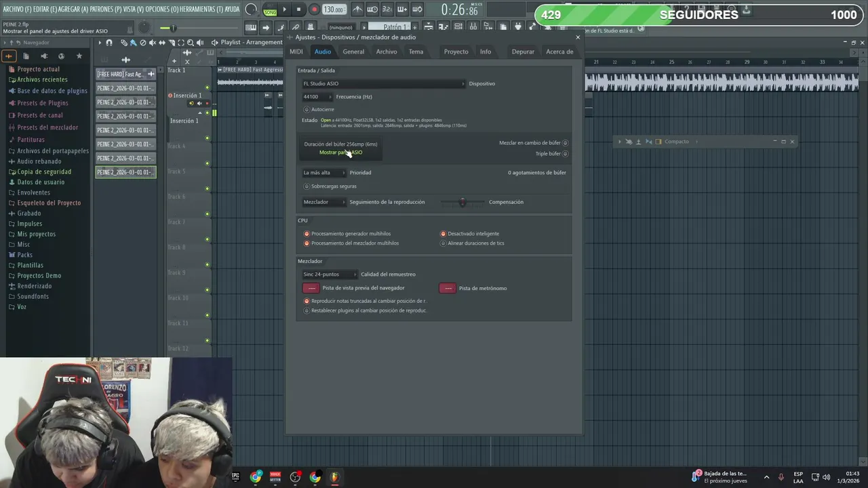Select the paint brush tool in the playlist
This screenshot has width=868, height=488.
pos(133,43)
